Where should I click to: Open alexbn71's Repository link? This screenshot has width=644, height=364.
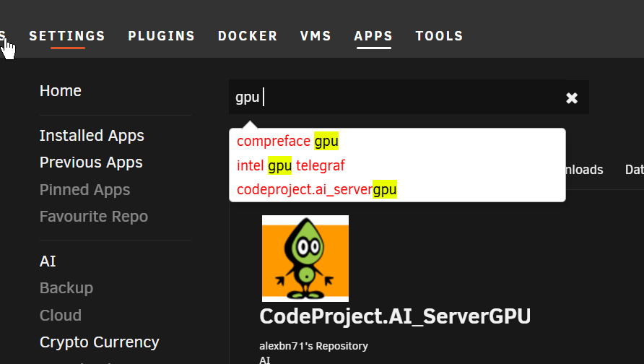pyautogui.click(x=314, y=346)
